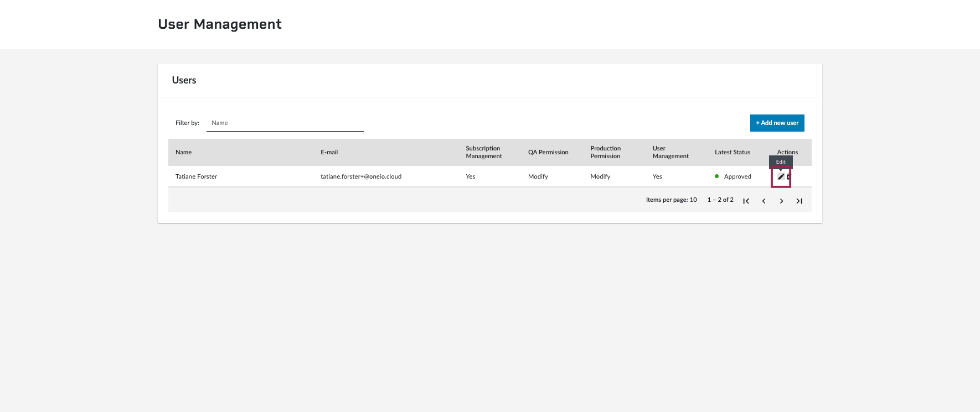This screenshot has width=980, height=412.
Task: Click the 1 – 2 of 2 range text
Action: [720, 200]
